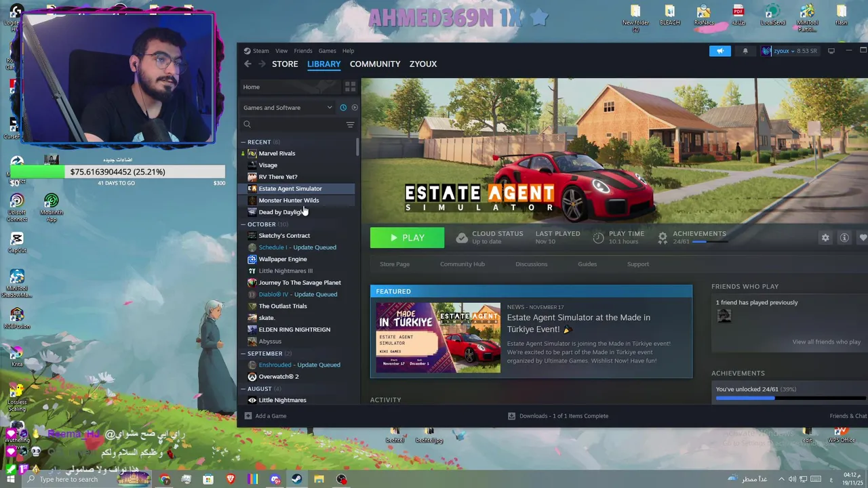
Task: Open Guides link
Action: pos(587,264)
